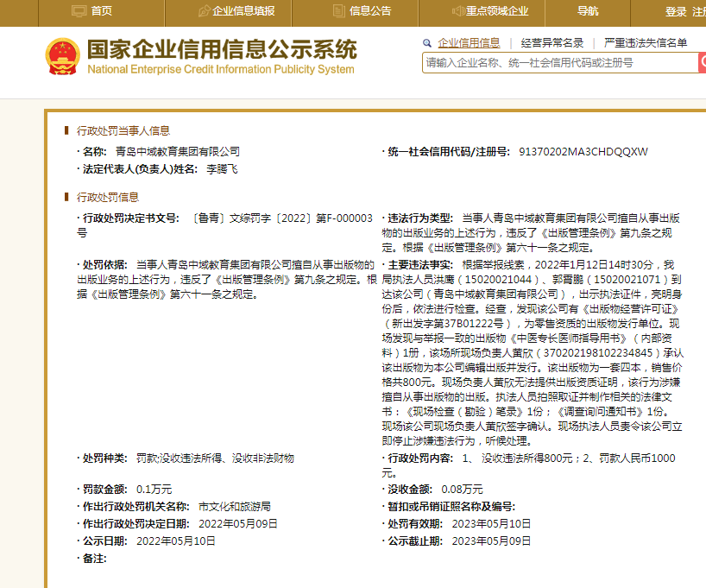This screenshot has width=706, height=588.
Task: Select the fine amount 0.1万元
Action: pyautogui.click(x=154, y=490)
